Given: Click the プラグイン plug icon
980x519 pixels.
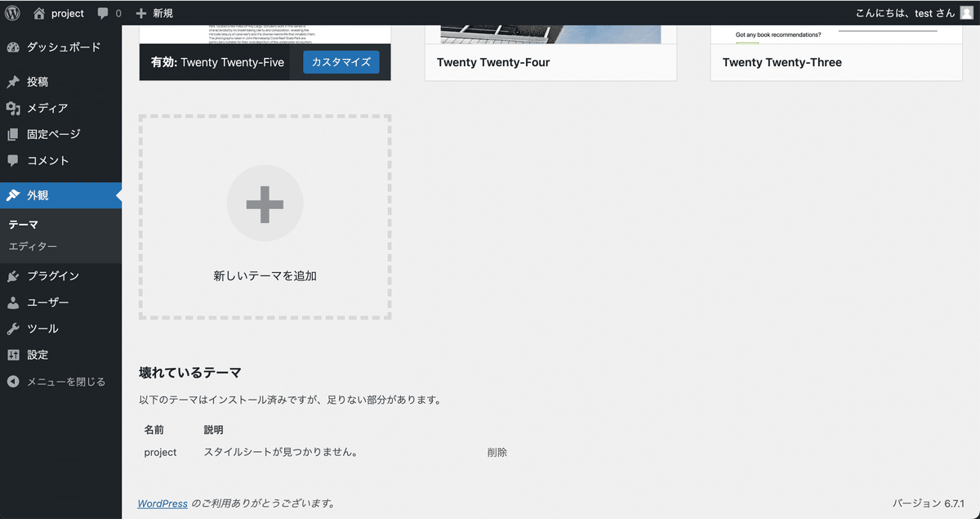Looking at the screenshot, I should click(x=13, y=276).
